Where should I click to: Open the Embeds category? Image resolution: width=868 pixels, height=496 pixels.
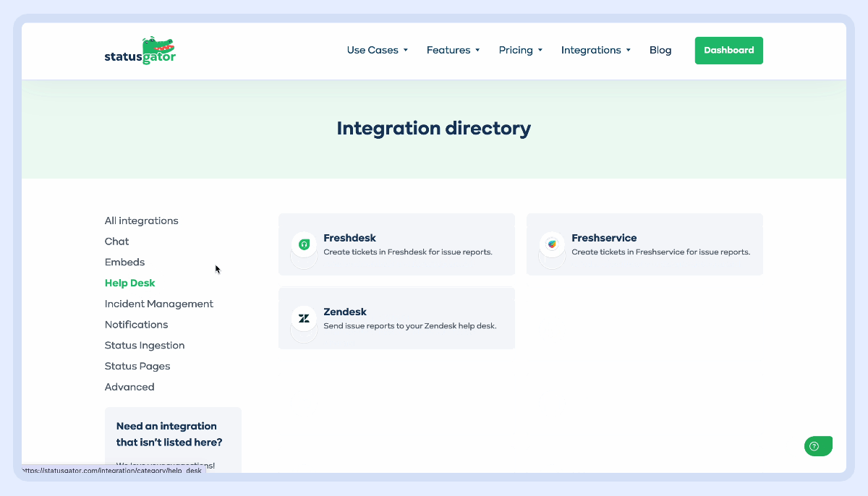pos(125,262)
